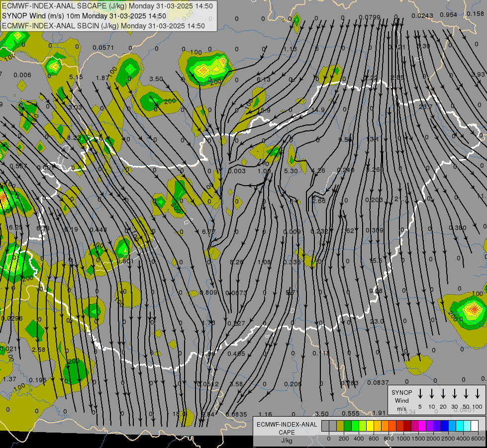Screen dimensions: 487x448
Task: Click the 1500 tick on CAPE scale
Action: point(418,439)
